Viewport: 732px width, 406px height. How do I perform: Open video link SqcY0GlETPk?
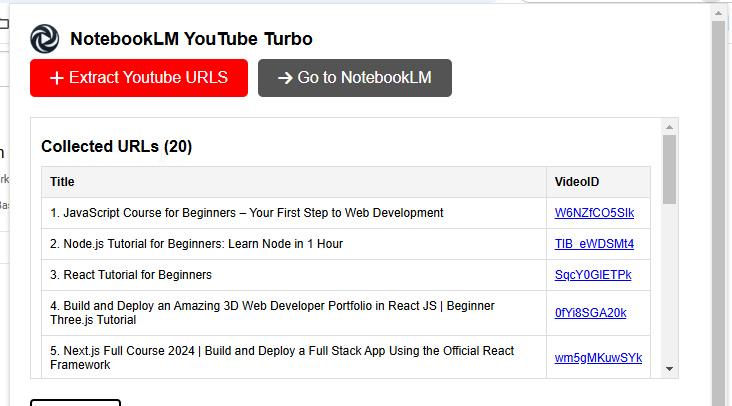tap(593, 275)
